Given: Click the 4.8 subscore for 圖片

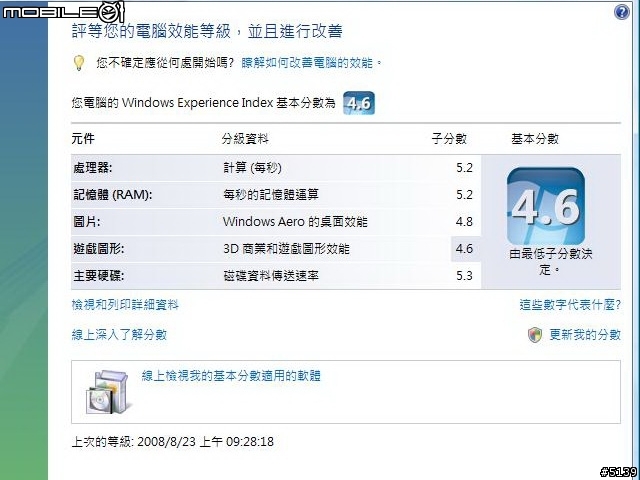Looking at the screenshot, I should tap(464, 222).
